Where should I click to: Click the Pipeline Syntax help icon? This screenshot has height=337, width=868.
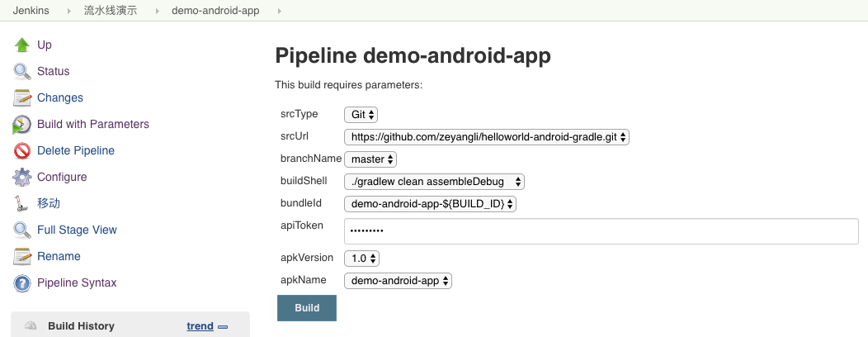click(22, 282)
